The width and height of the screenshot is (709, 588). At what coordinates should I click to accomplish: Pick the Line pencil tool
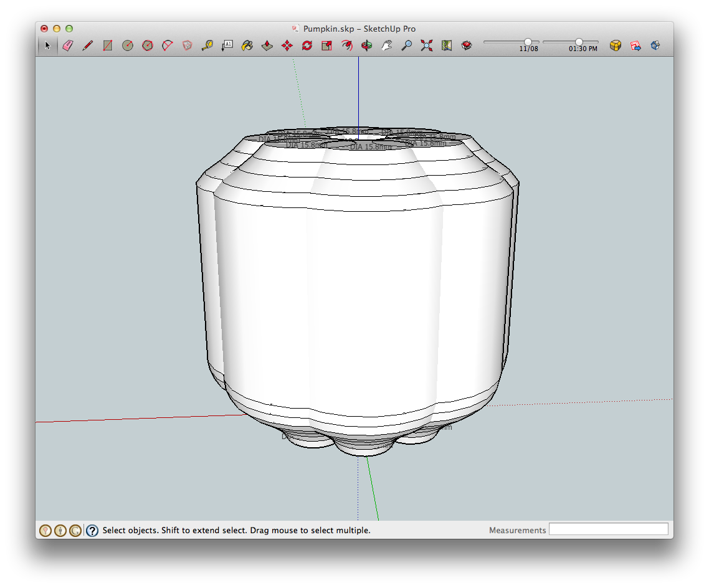point(88,45)
